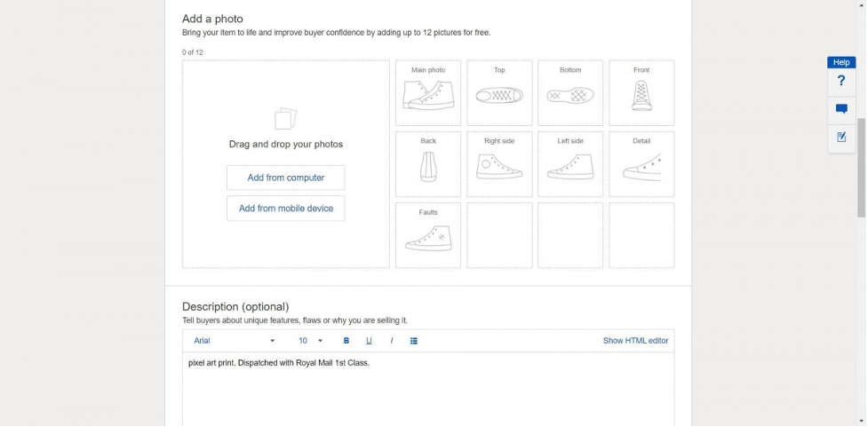Select the Faults photo slot
Viewport: 868px width, 427px height.
[428, 235]
